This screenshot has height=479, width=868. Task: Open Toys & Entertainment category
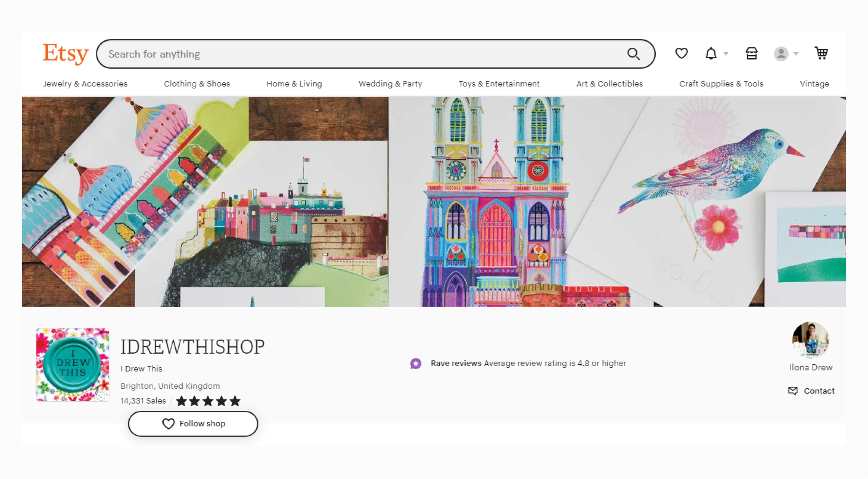pos(499,84)
